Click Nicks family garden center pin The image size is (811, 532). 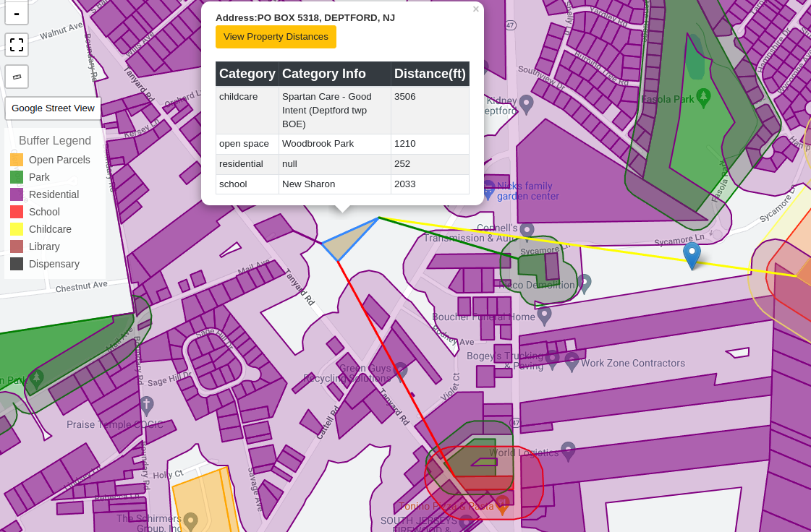[x=488, y=190]
